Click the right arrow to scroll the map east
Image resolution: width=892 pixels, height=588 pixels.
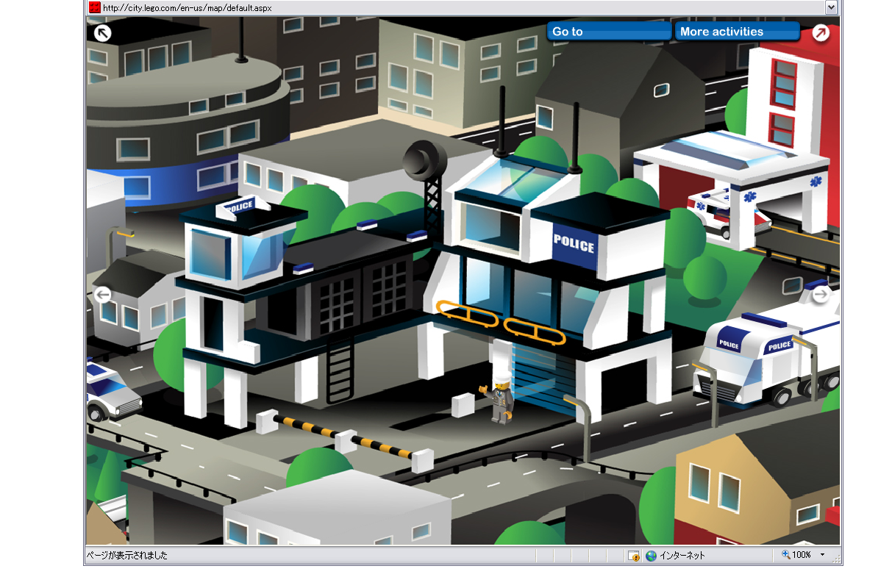pos(821,294)
